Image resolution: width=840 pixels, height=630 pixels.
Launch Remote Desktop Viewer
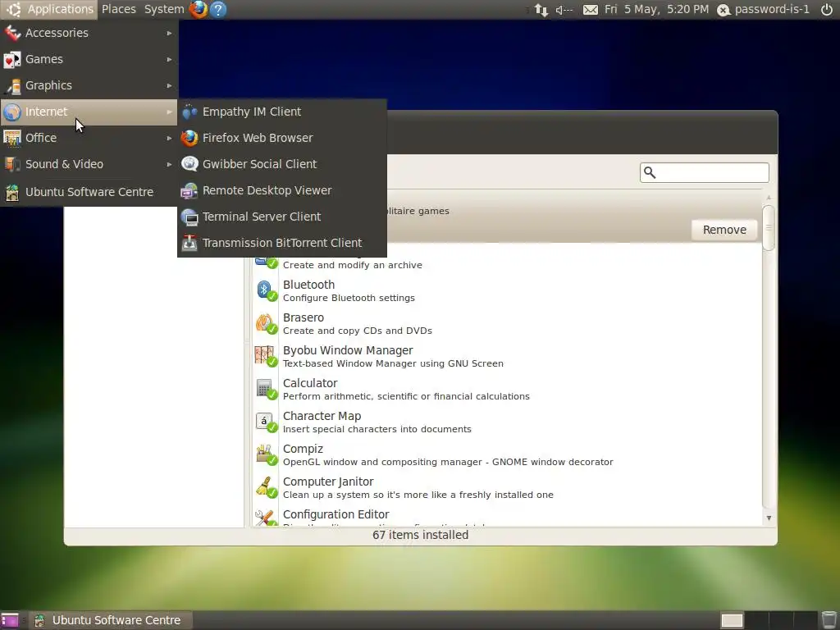(x=282, y=190)
